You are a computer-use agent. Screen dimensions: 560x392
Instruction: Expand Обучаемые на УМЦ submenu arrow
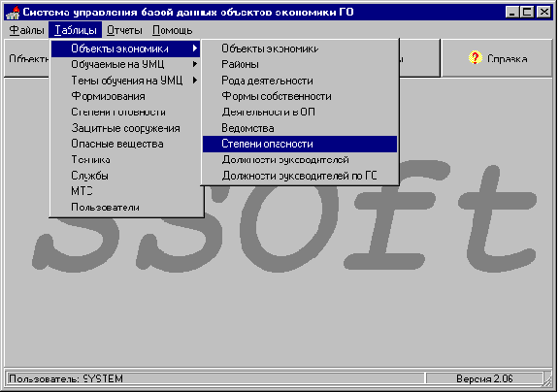[x=195, y=64]
